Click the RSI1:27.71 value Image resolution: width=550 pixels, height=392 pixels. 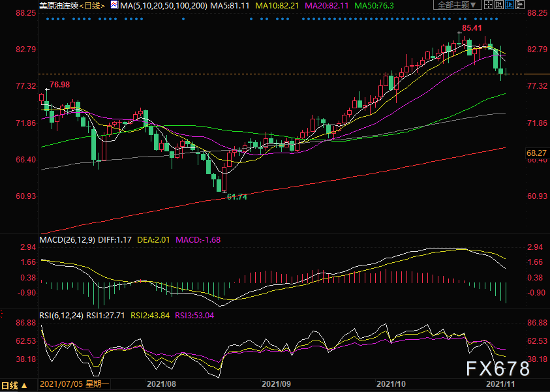click(106, 315)
